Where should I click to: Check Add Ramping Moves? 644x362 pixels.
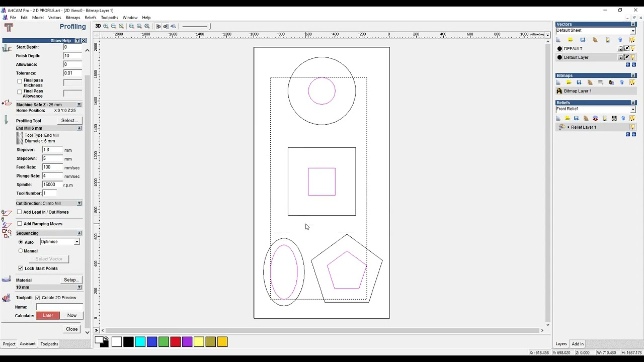pyautogui.click(x=20, y=224)
